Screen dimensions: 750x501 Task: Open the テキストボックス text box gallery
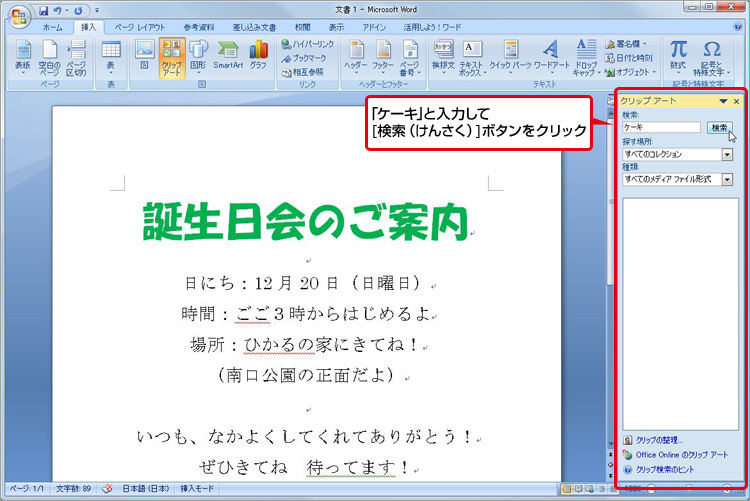[472, 58]
